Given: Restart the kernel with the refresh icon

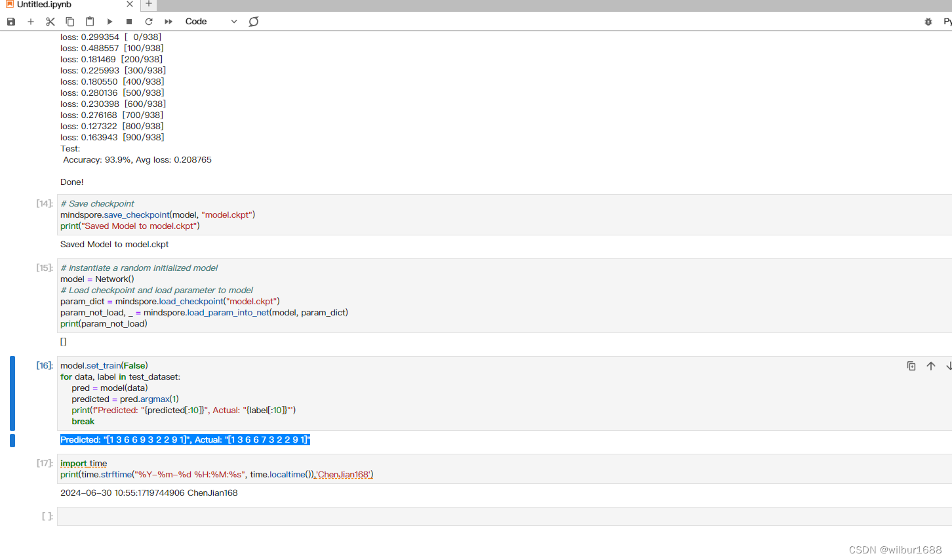Looking at the screenshot, I should [x=149, y=22].
